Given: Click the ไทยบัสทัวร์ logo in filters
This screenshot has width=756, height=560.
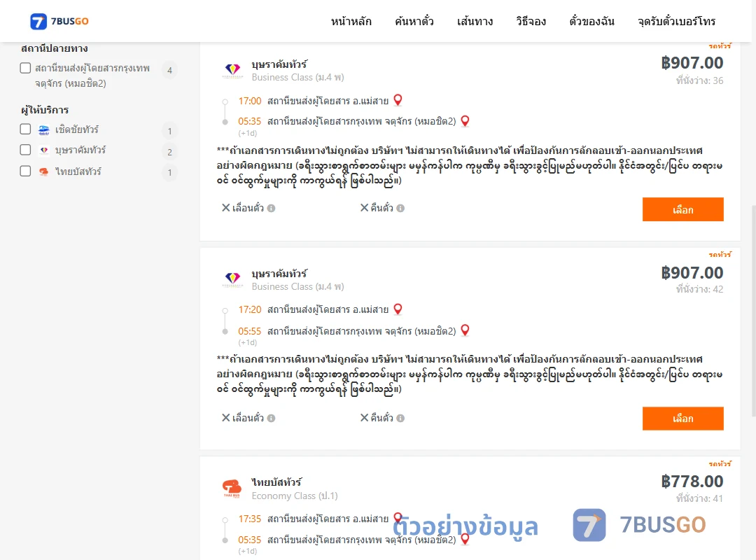Looking at the screenshot, I should pos(44,171).
